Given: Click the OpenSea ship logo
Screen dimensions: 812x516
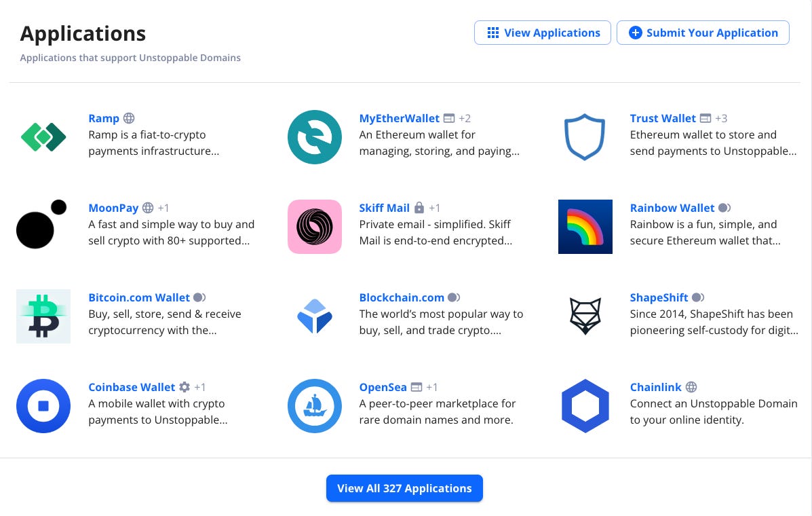Looking at the screenshot, I should [x=314, y=406].
